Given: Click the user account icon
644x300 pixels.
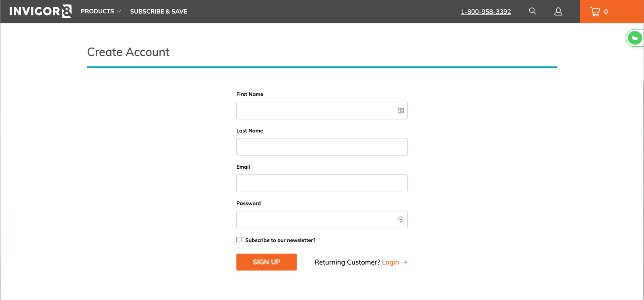Looking at the screenshot, I should (558, 12).
